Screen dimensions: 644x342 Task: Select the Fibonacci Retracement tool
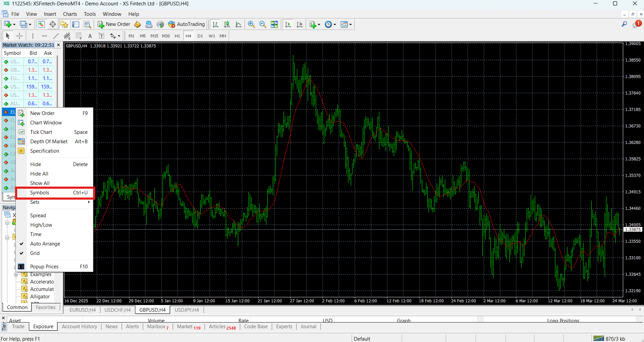[79, 36]
